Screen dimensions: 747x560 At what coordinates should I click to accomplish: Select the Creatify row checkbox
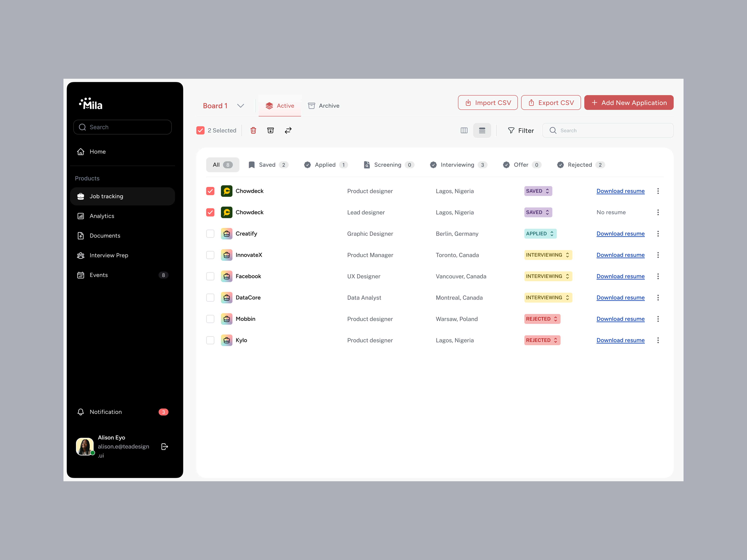pos(210,234)
